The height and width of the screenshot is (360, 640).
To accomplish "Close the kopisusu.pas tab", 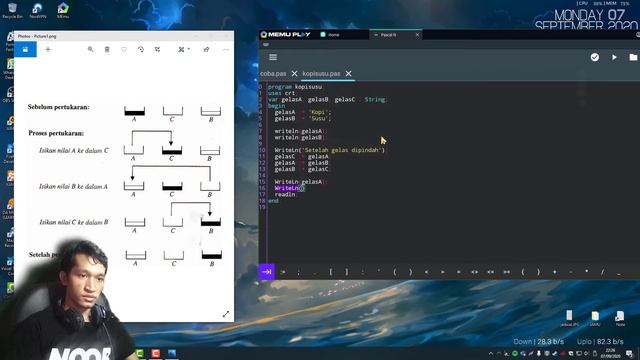I will [x=348, y=73].
